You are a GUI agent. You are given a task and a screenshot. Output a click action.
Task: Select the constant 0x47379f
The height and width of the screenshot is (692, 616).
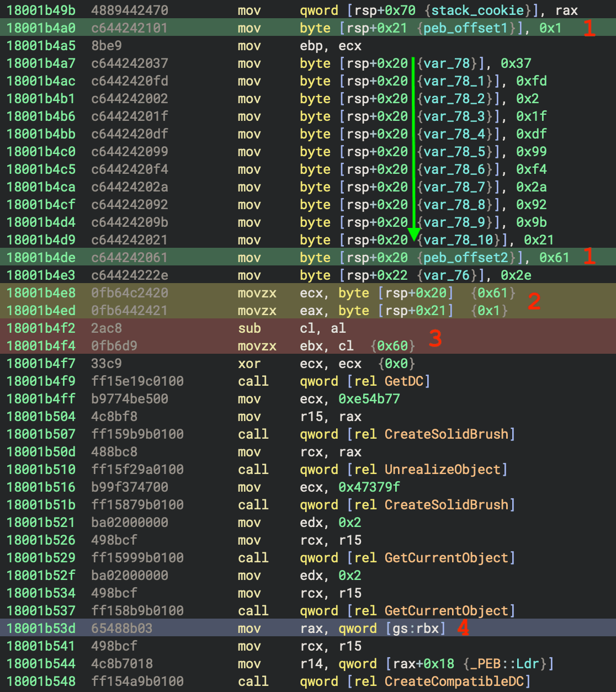369,487
